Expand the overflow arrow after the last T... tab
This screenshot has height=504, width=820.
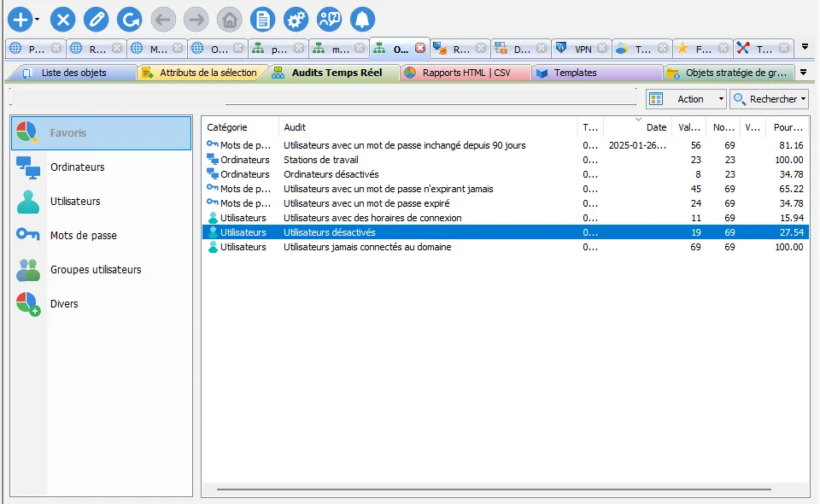click(x=805, y=47)
